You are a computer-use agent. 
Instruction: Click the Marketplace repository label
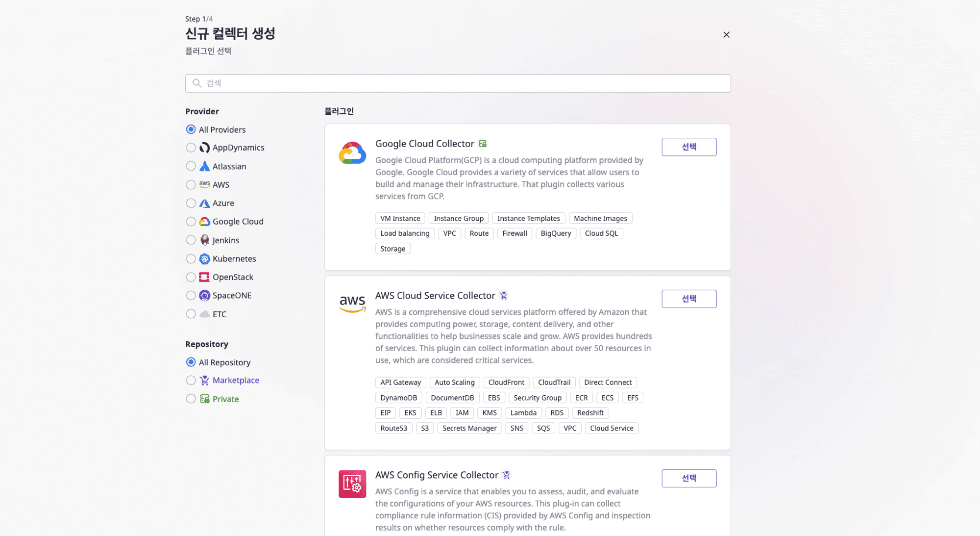[x=236, y=381]
